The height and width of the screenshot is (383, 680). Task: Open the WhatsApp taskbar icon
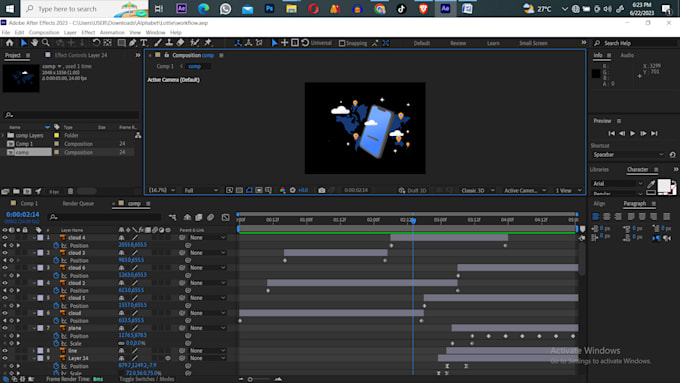click(226, 8)
